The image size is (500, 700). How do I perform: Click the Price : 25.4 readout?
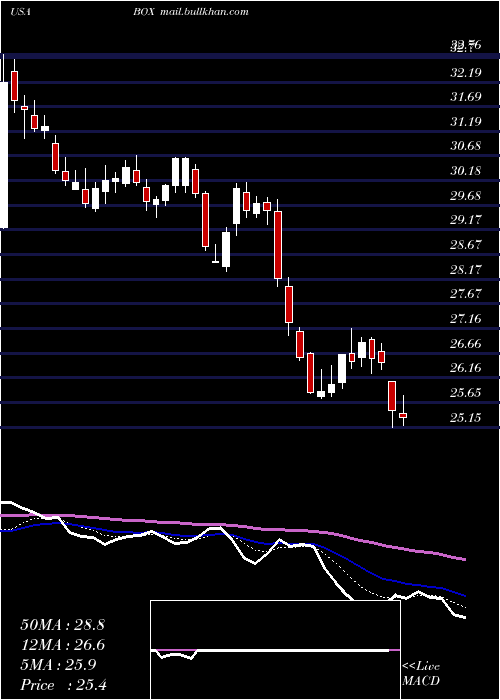point(63,685)
